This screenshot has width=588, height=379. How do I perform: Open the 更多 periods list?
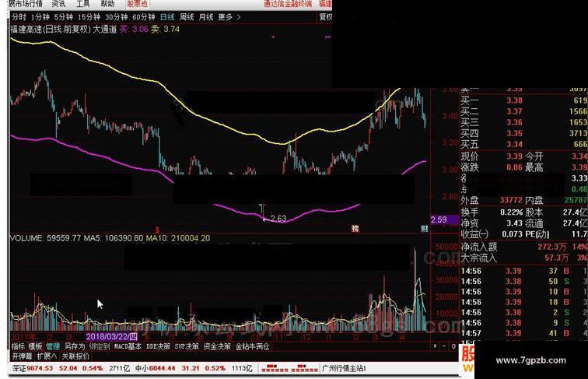tap(225, 17)
